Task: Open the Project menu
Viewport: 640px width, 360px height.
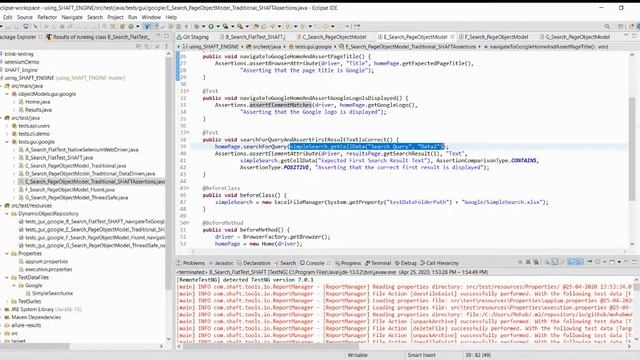Action: click(x=115, y=17)
